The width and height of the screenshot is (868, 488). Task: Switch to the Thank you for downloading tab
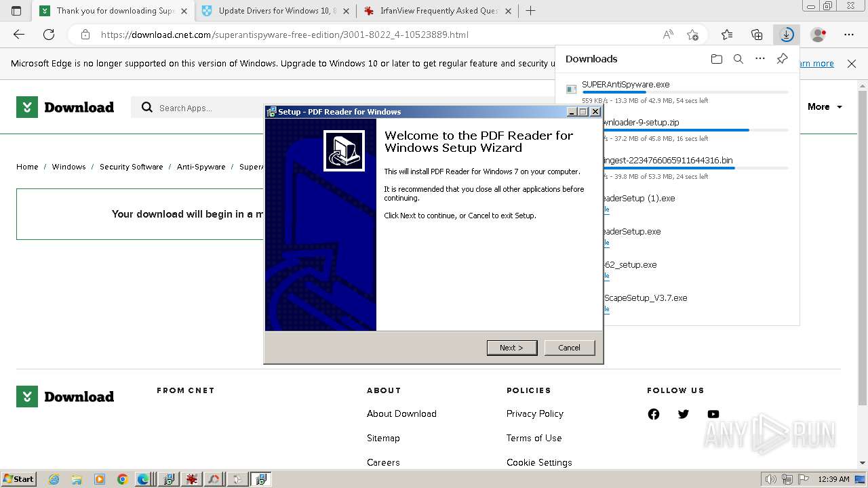pos(113,11)
